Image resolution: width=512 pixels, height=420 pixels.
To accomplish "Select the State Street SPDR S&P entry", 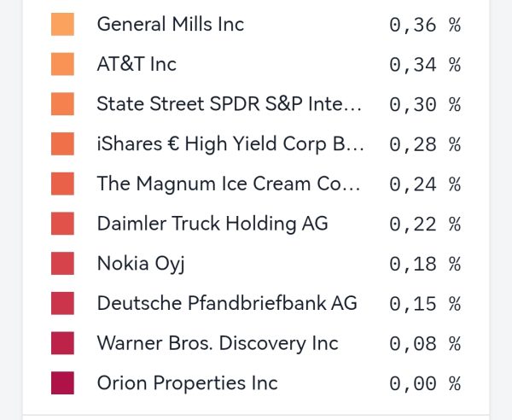I will coord(229,104).
